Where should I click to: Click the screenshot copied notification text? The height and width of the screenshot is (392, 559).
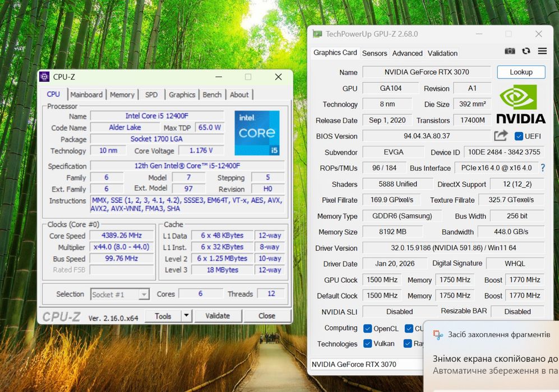click(495, 359)
